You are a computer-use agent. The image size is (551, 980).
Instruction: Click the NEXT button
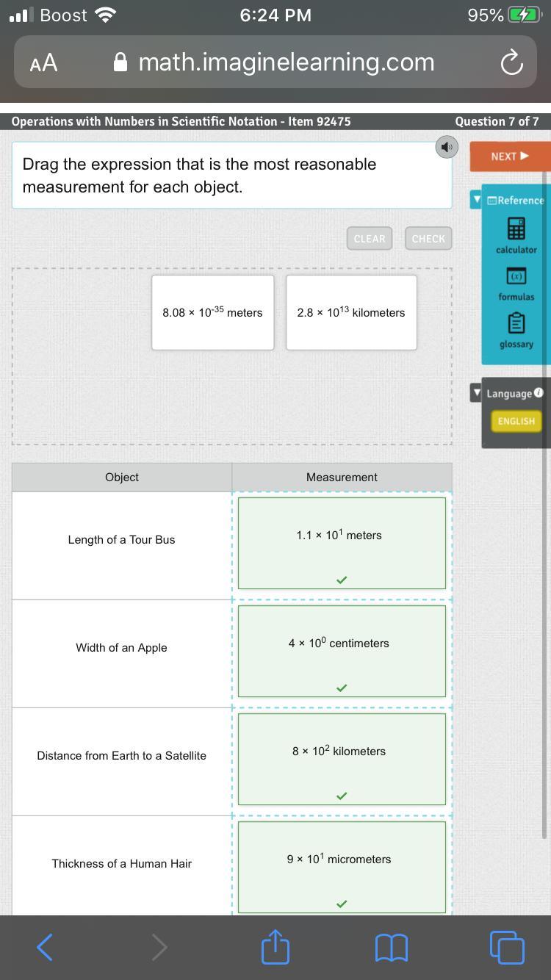510,156
